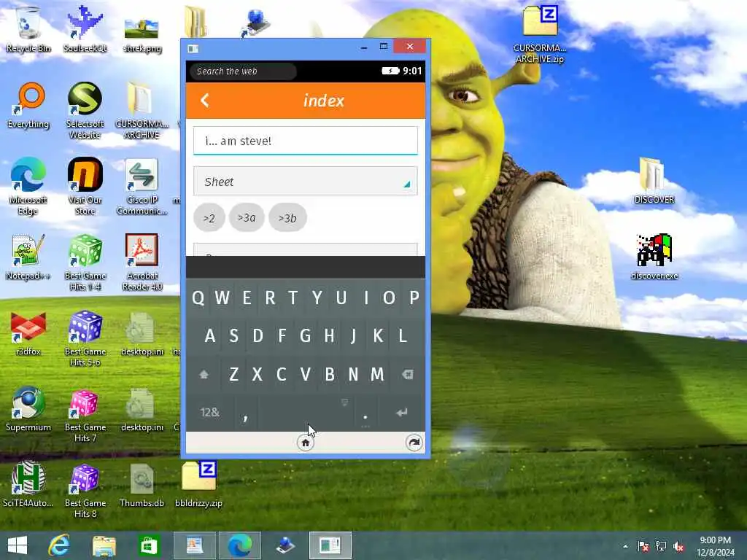The image size is (747, 560).
Task: Open Best Game Hits 1-4 icon
Action: pos(85,262)
